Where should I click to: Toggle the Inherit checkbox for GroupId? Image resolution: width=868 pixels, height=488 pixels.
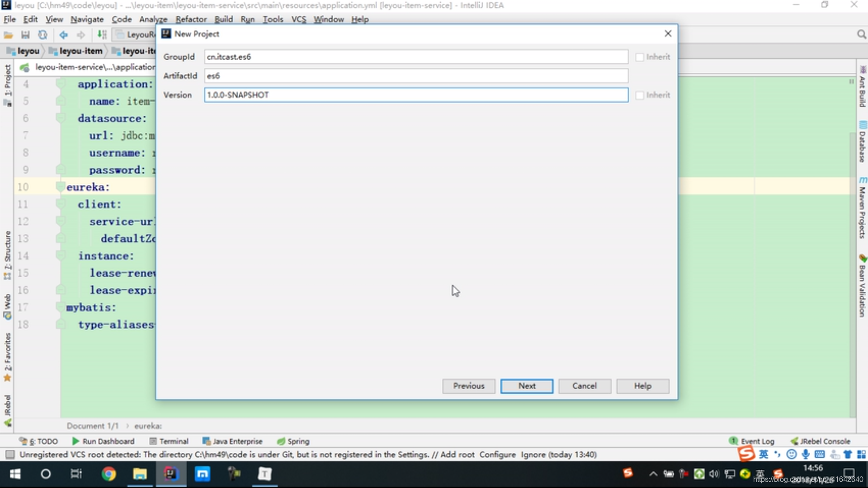[640, 56]
